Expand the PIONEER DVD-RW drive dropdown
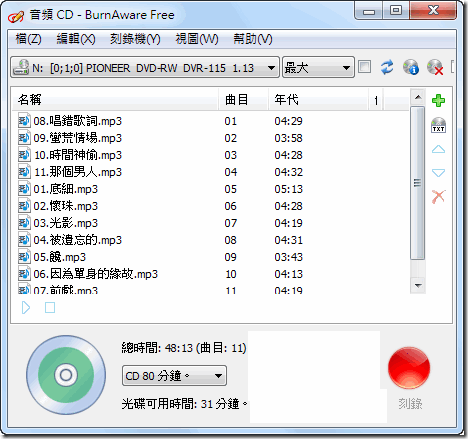The image size is (468, 439). (x=145, y=67)
